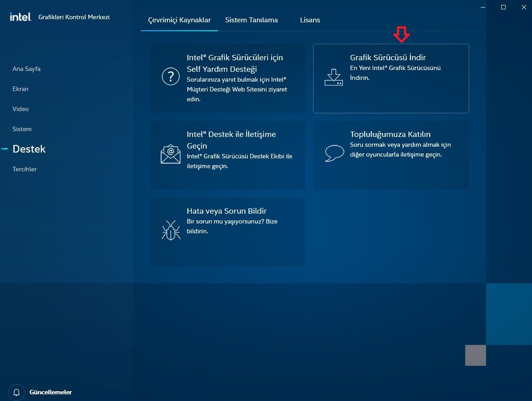Click the bug report icon
Image resolution: width=532 pixels, height=401 pixels.
pos(171,230)
